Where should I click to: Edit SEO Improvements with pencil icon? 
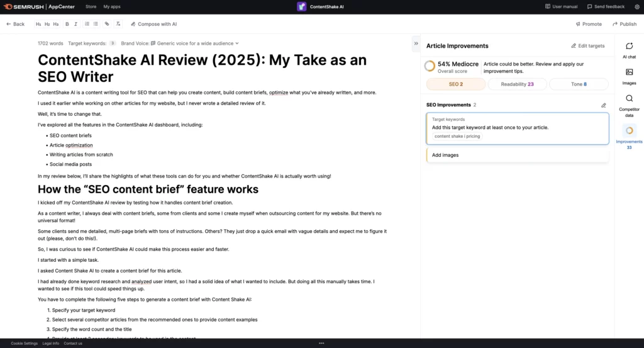click(604, 105)
